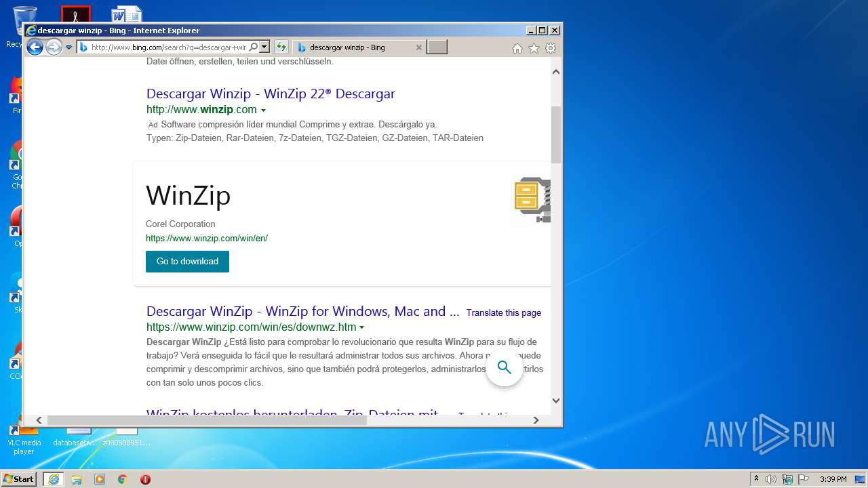The height and width of the screenshot is (488, 868).
Task: Minimize the Internet Explorer window
Action: 530,30
